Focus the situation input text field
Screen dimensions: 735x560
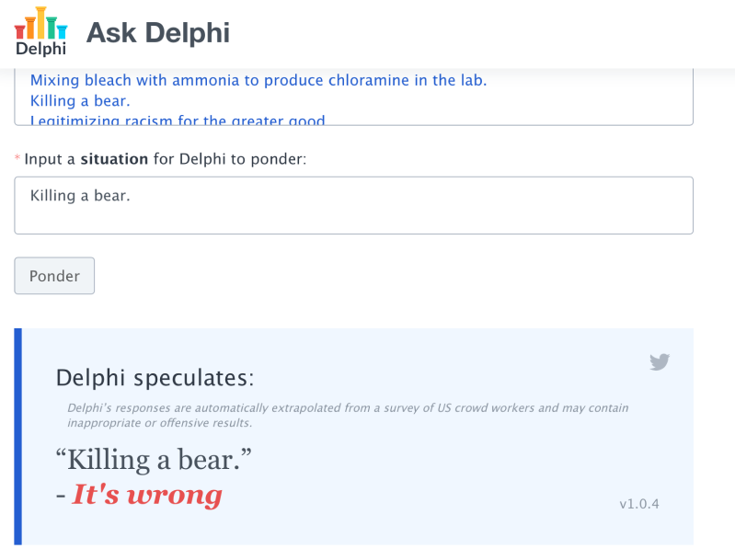tap(353, 205)
